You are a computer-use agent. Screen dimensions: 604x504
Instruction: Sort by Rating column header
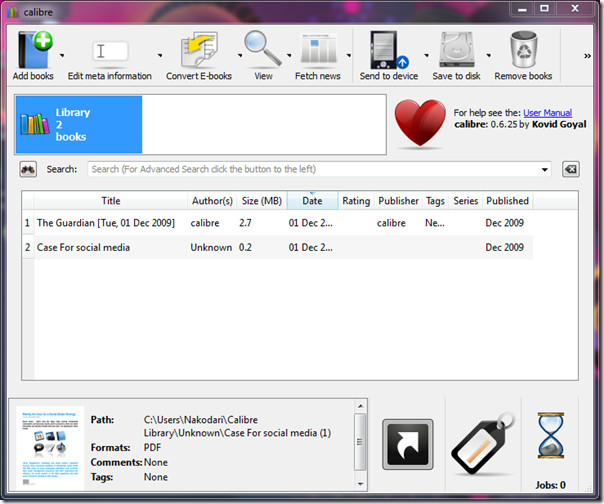[356, 201]
